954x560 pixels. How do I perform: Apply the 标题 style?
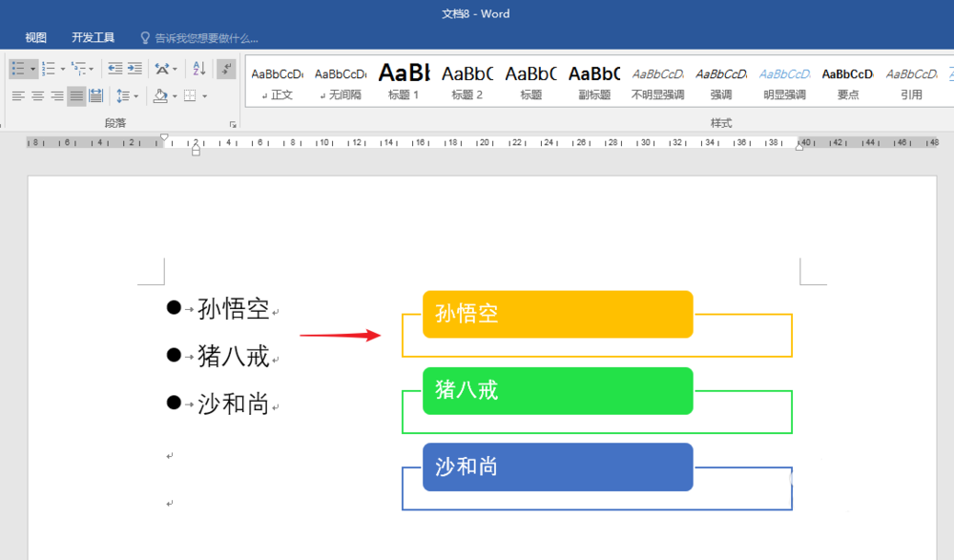pyautogui.click(x=530, y=82)
